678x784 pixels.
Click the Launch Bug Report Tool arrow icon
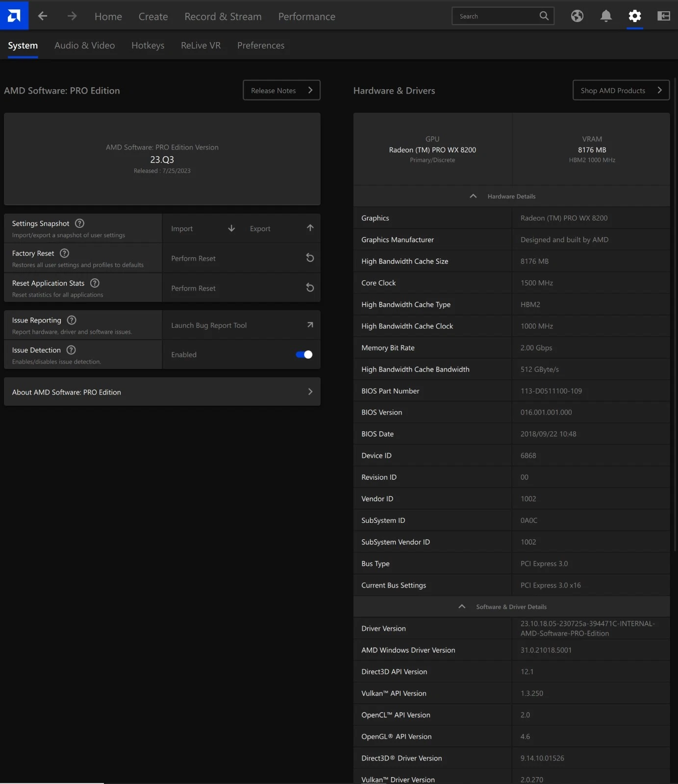click(310, 325)
